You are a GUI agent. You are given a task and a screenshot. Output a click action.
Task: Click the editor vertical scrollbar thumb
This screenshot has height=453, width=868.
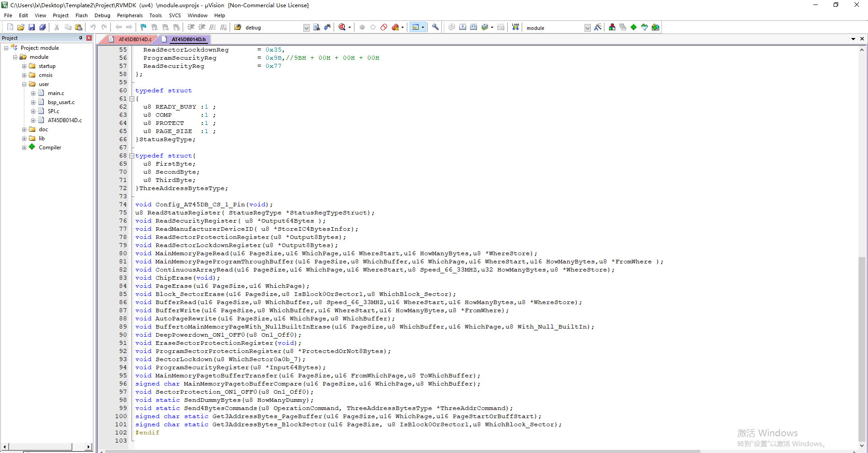click(862, 349)
